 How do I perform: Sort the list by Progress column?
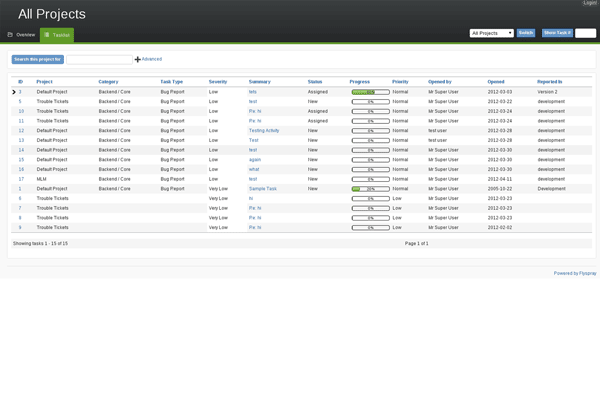360,81
